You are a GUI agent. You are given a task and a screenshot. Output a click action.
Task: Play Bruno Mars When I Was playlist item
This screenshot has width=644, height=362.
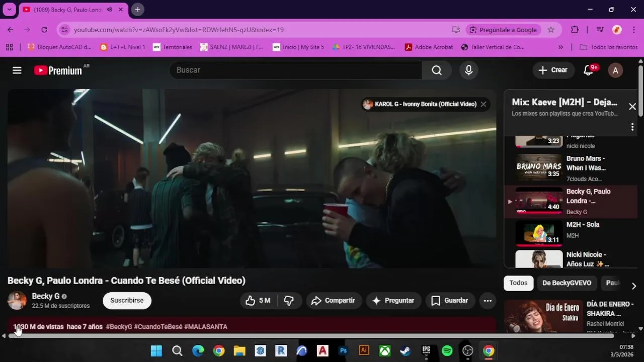point(571,168)
